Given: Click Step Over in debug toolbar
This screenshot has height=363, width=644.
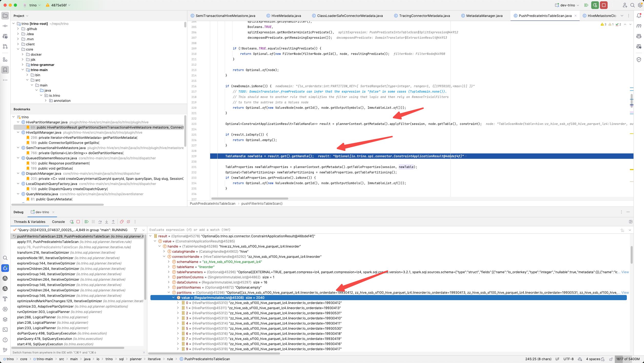Looking at the screenshot, I should pos(100,222).
